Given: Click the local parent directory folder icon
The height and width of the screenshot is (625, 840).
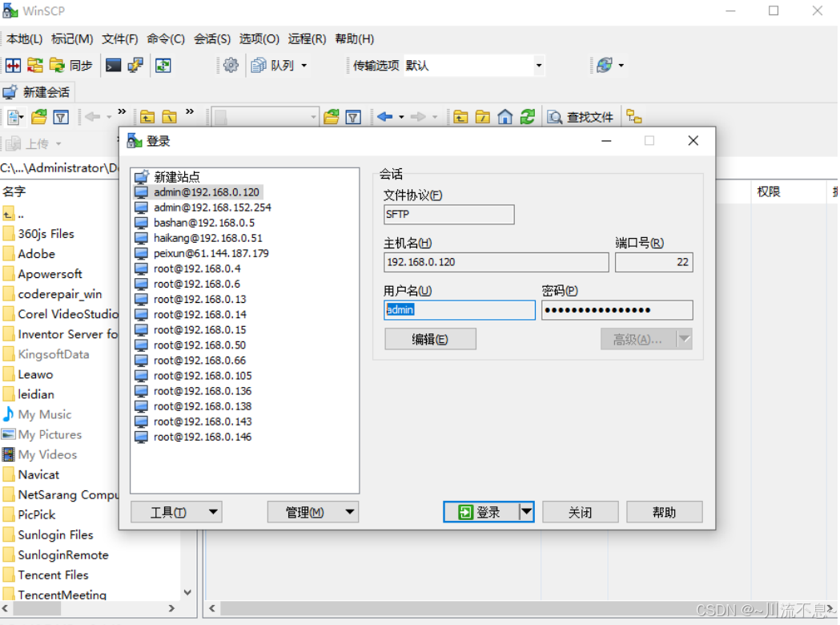Looking at the screenshot, I should point(147,117).
